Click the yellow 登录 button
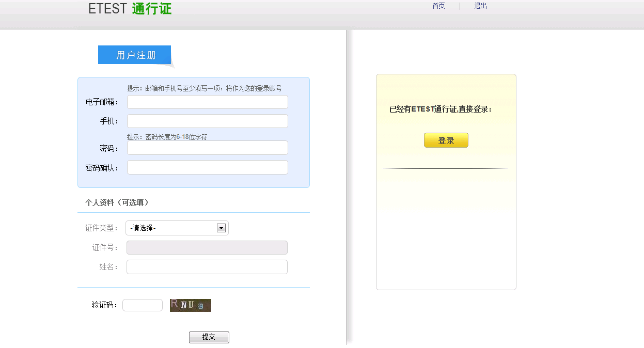The height and width of the screenshot is (348, 644). click(446, 140)
